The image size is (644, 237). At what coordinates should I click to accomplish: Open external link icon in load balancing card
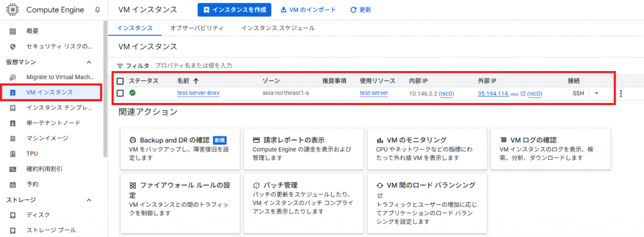click(x=380, y=196)
